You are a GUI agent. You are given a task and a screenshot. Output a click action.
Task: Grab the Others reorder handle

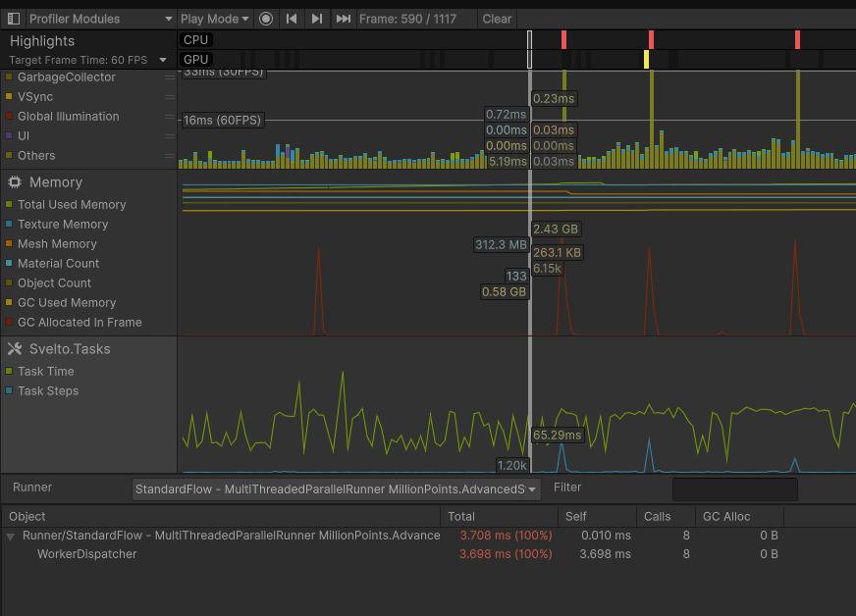coord(170,156)
